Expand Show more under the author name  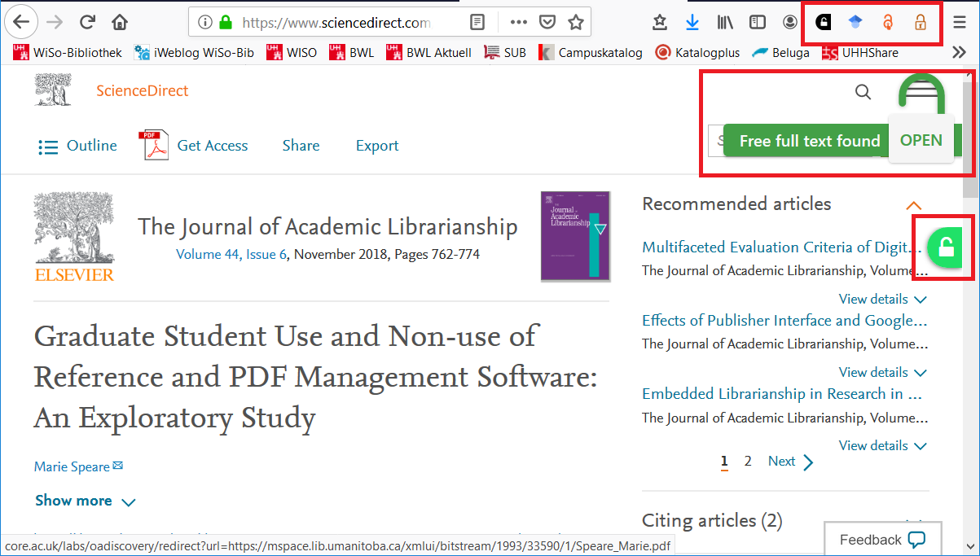tap(86, 501)
